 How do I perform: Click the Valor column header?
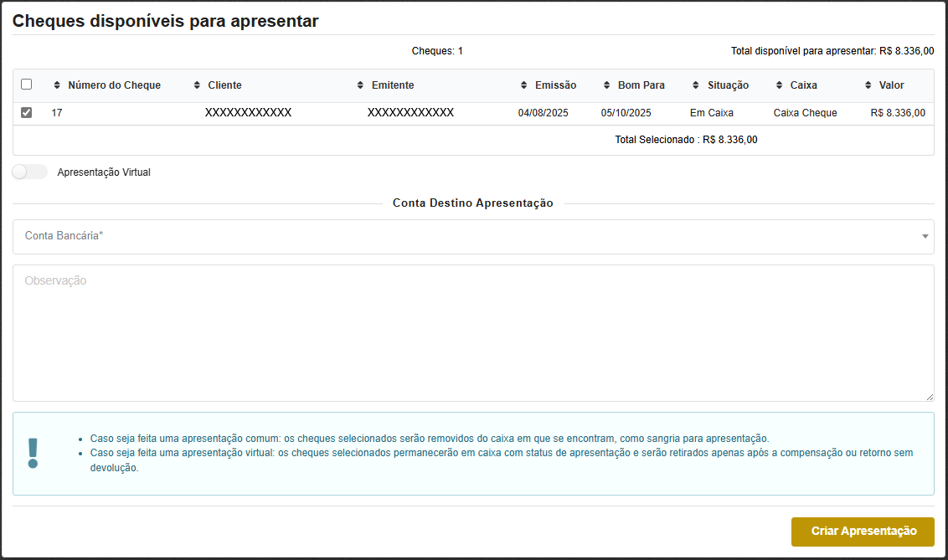pyautogui.click(x=891, y=85)
